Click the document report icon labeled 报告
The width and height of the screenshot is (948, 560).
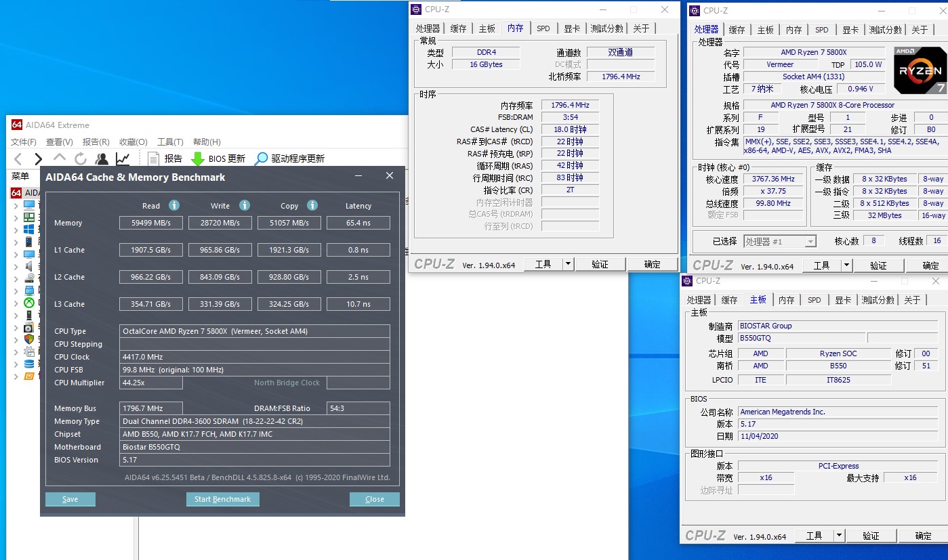pos(153,158)
